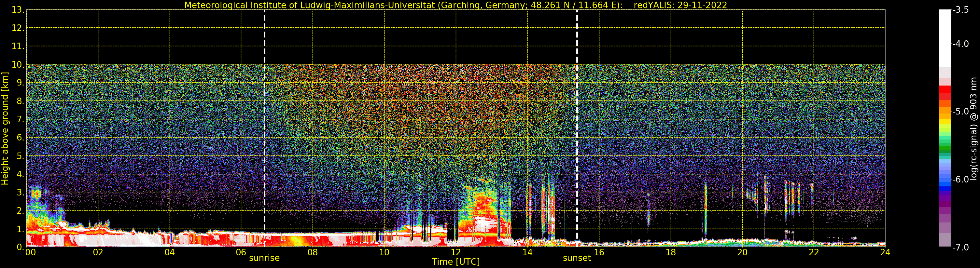Click the -4.0 colorbar tick label
The height and width of the screenshot is (268, 980).
tap(960, 44)
